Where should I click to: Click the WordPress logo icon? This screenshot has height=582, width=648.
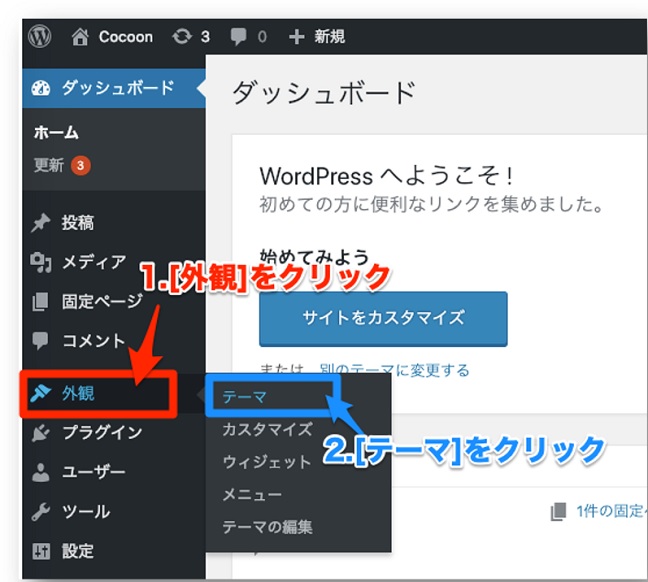[x=40, y=36]
